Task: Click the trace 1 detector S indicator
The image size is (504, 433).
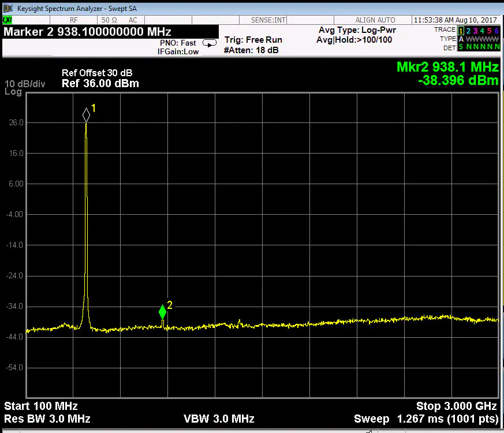Action: (461, 47)
